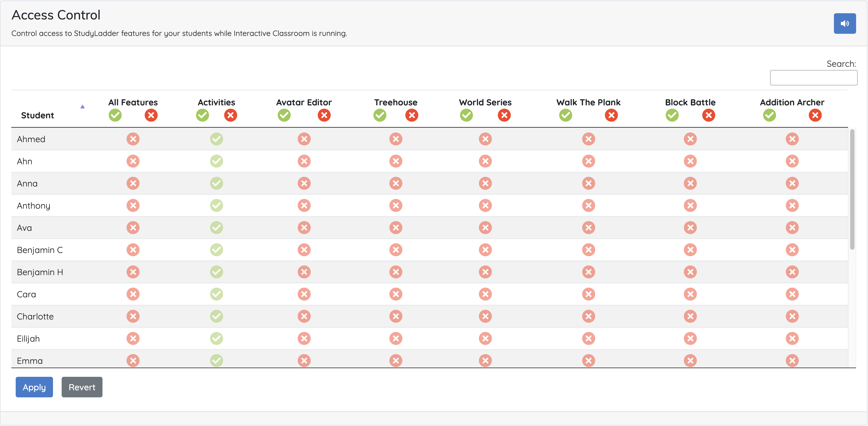Click the table's vertical scrollbar
The height and width of the screenshot is (426, 868).
pos(852,189)
